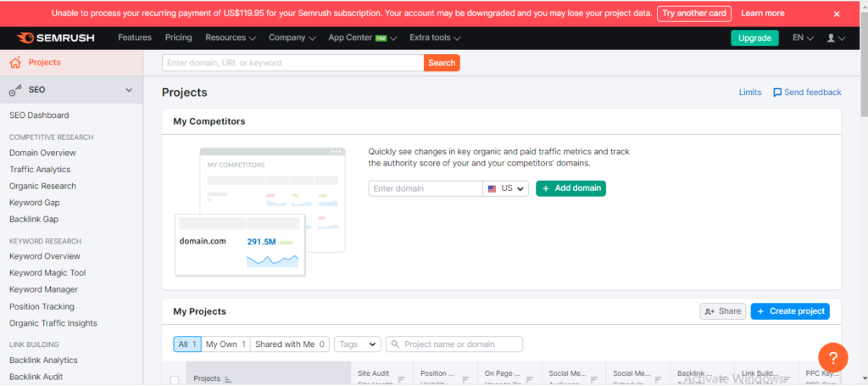Focus the Project name or domain filter field
Image resolution: width=868 pixels, height=386 pixels.
coord(454,344)
